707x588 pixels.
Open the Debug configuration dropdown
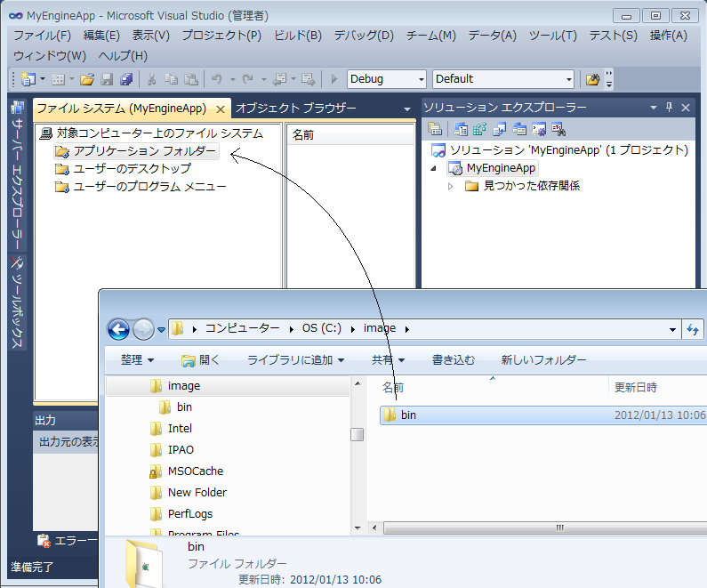422,79
